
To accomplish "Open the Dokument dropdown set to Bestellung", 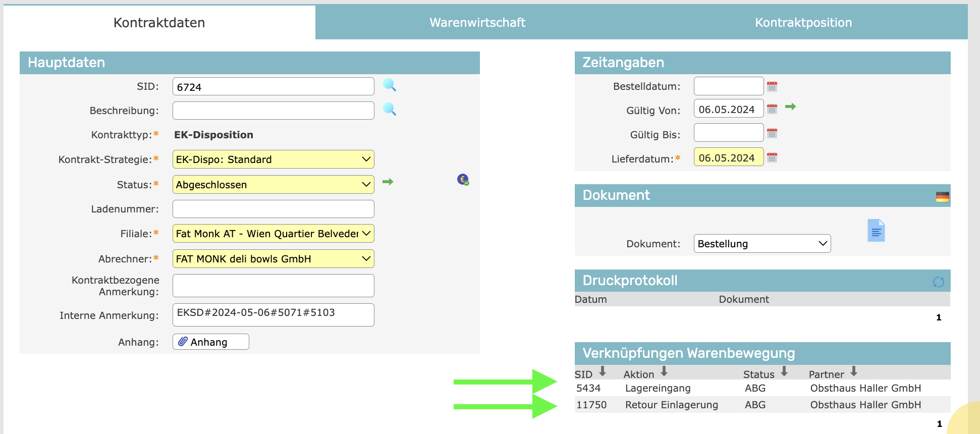I will pos(761,244).
